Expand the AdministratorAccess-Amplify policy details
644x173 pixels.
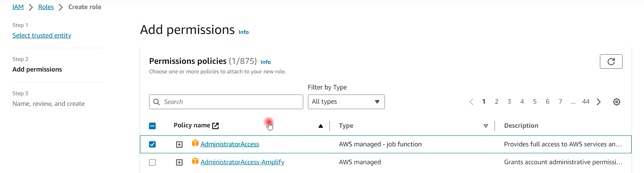[x=179, y=162]
